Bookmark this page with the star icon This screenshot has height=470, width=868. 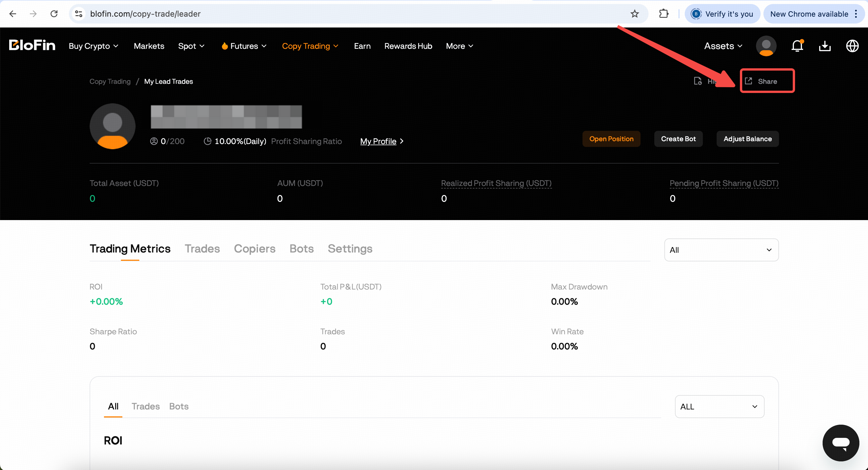click(x=635, y=14)
